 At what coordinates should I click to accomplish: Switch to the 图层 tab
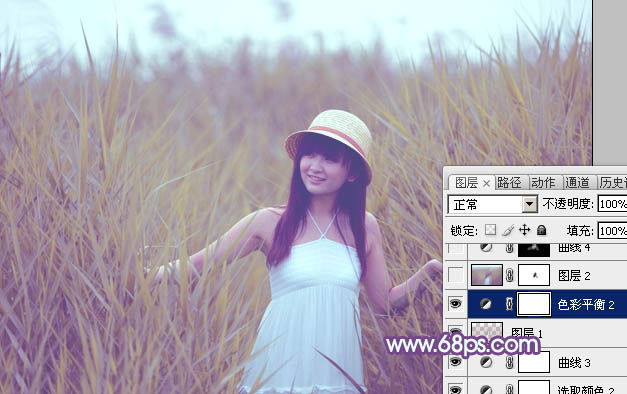466,183
